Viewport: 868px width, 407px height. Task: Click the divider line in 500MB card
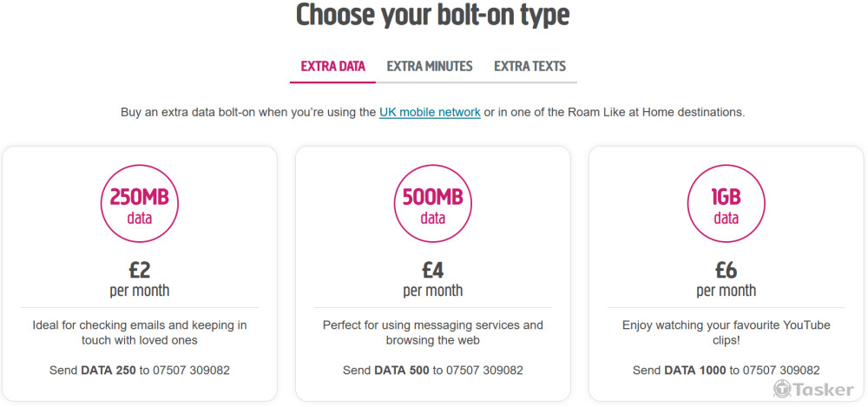(433, 307)
